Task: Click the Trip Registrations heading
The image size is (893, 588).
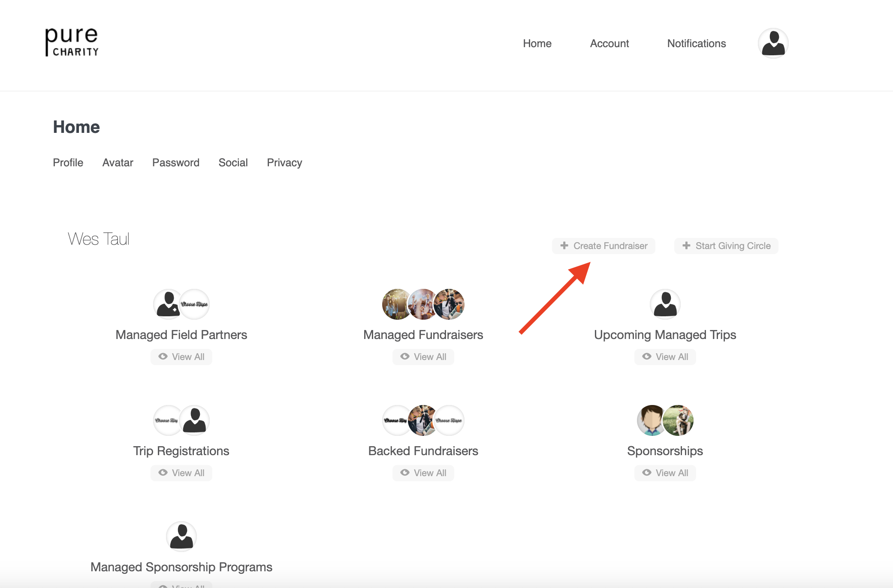Action: pyautogui.click(x=181, y=451)
